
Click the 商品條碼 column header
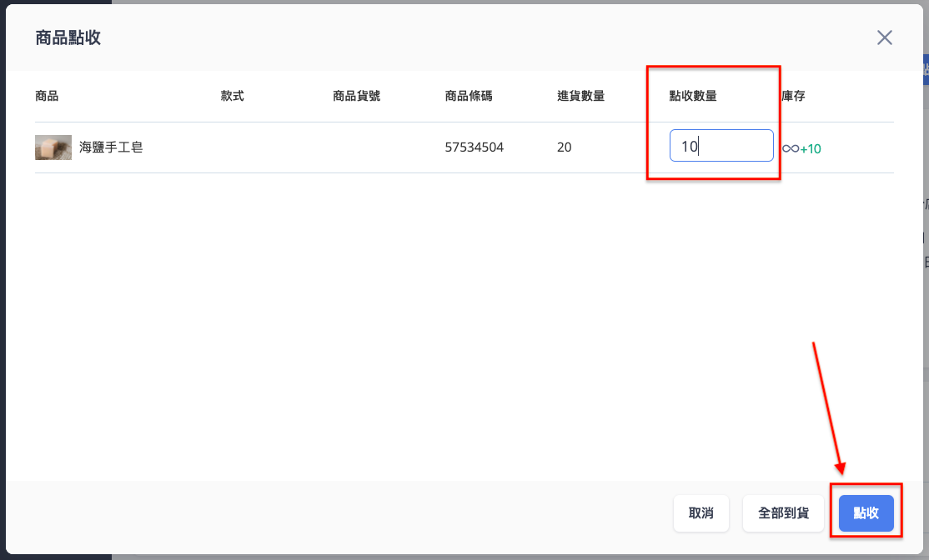click(x=469, y=96)
